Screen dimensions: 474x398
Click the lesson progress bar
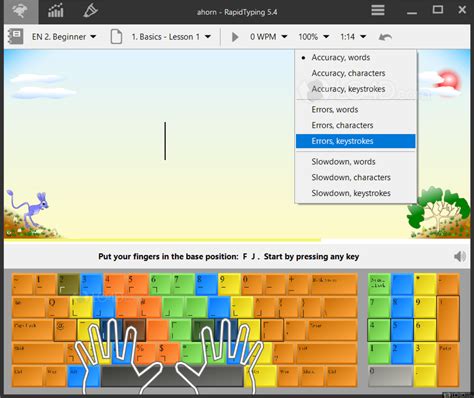[237, 240]
